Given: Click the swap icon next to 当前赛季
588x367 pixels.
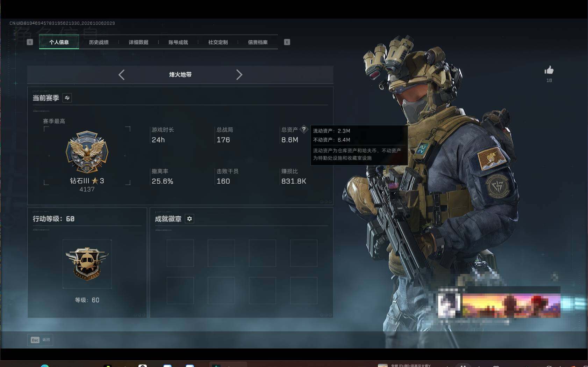Looking at the screenshot, I should [67, 98].
